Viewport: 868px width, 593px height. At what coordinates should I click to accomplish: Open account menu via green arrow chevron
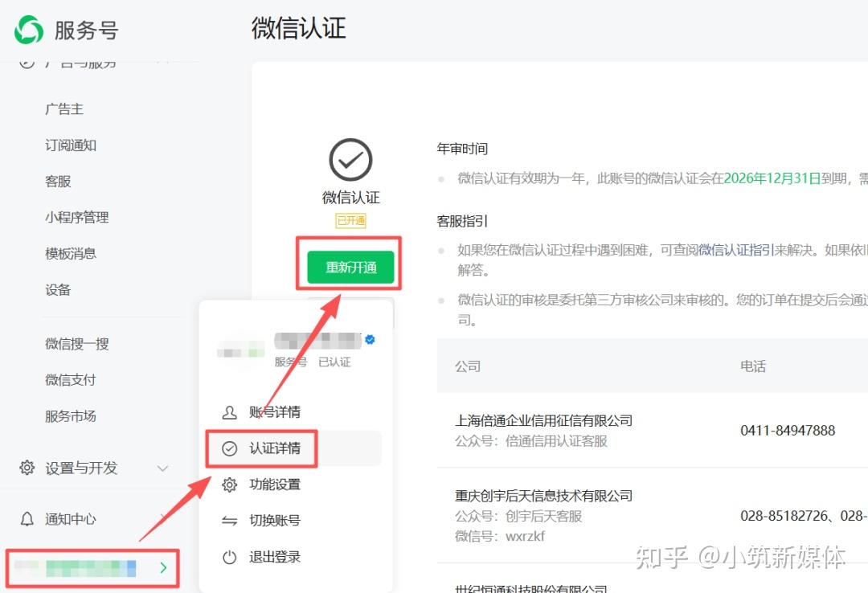tap(163, 567)
